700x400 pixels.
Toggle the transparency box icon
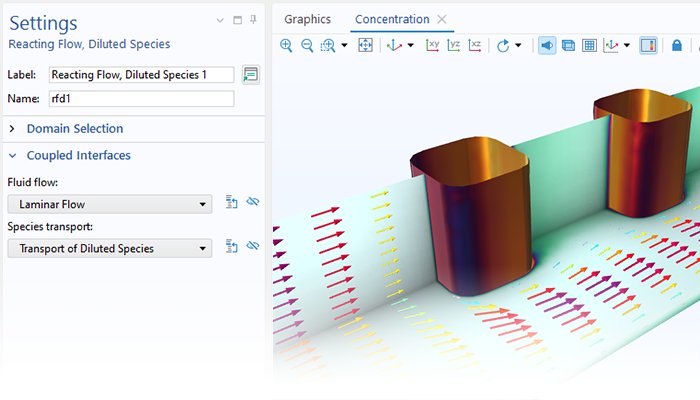coord(568,45)
